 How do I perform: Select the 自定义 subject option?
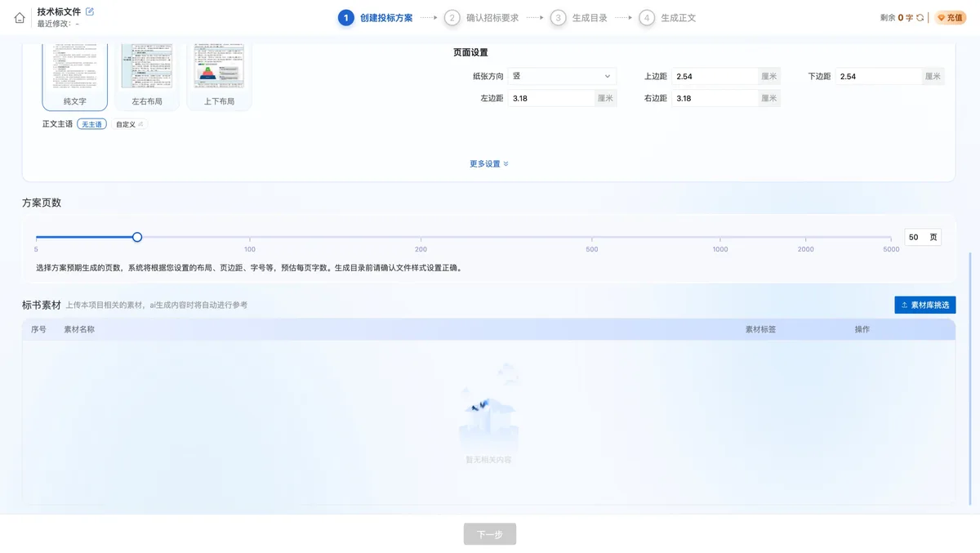(x=129, y=124)
